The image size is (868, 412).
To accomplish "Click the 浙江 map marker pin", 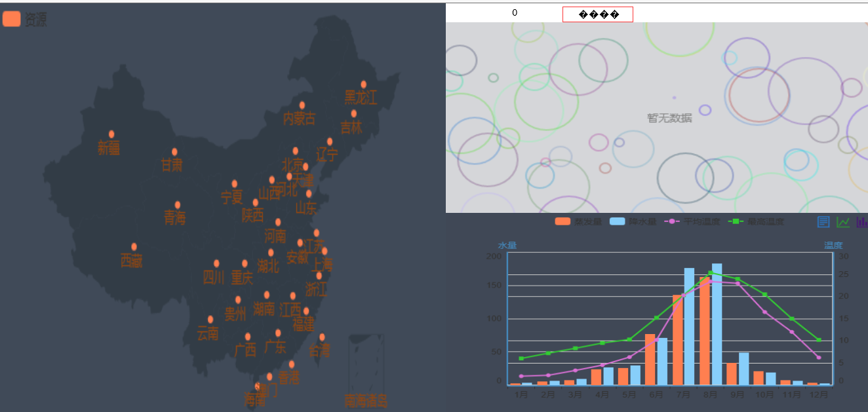I will pyautogui.click(x=319, y=276).
